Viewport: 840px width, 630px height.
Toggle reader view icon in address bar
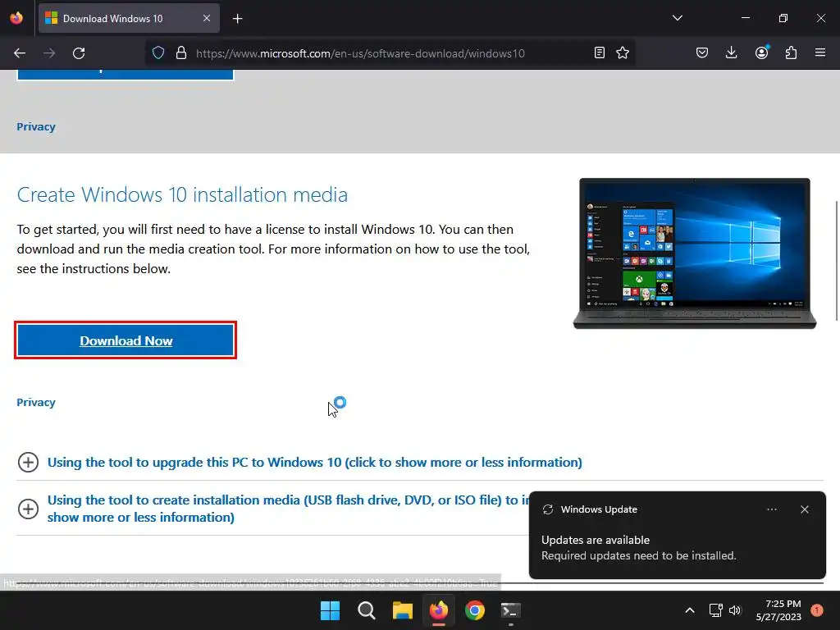[x=600, y=52]
